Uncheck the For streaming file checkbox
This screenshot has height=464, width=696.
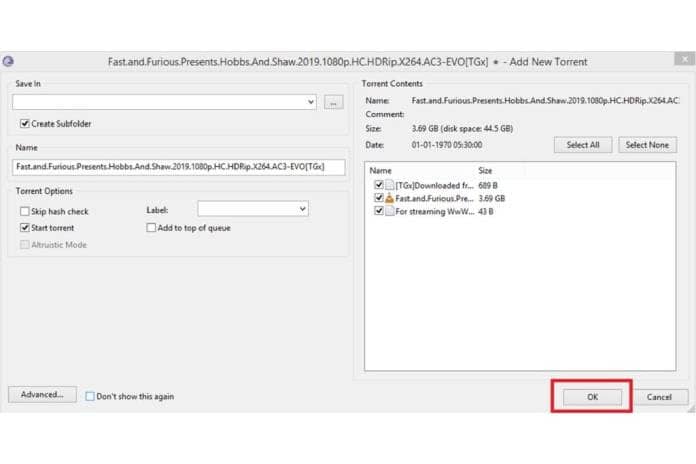(x=378, y=211)
